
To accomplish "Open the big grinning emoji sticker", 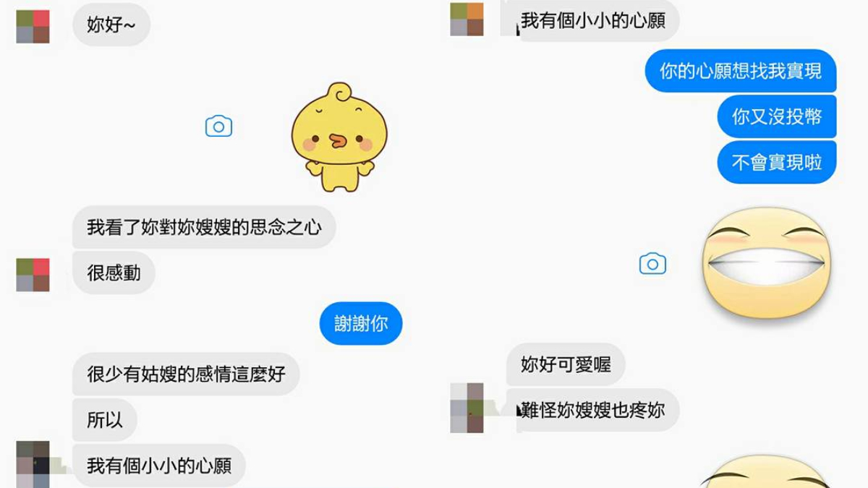I will [768, 262].
